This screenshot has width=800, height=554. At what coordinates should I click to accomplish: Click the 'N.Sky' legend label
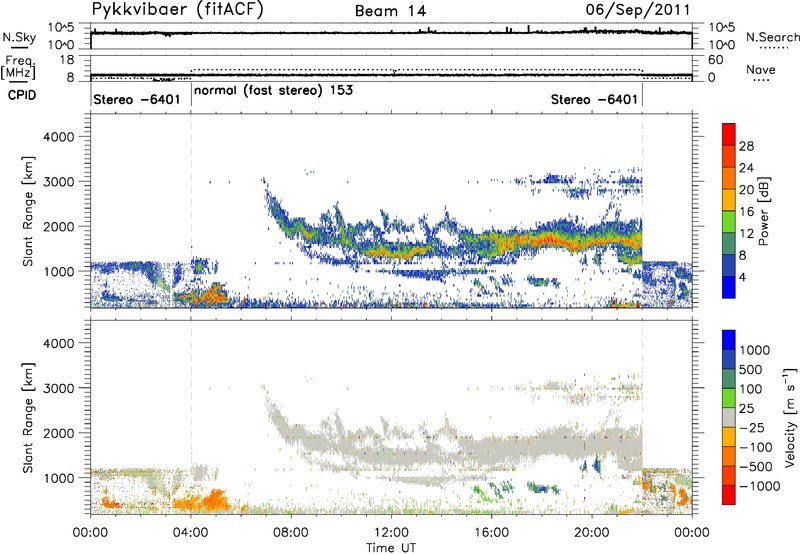[19, 37]
